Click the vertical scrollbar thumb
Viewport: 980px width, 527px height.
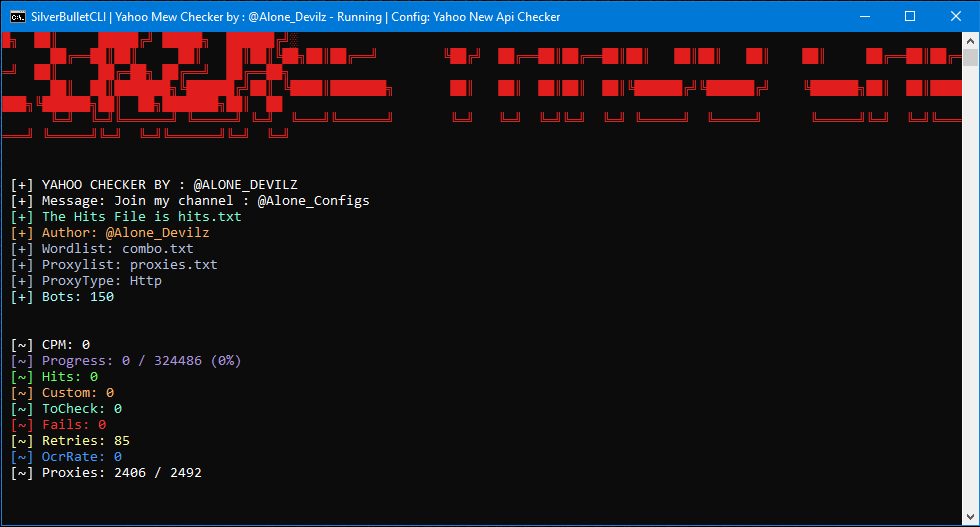(970, 58)
